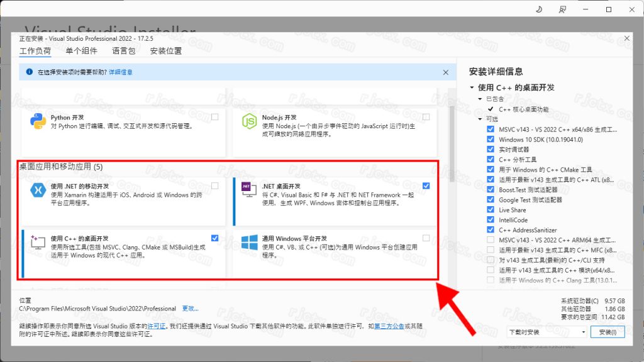Image resolution: width=644 pixels, height=362 pixels.
Task: Click the feedback icon in title bar
Action: pos(562,9)
